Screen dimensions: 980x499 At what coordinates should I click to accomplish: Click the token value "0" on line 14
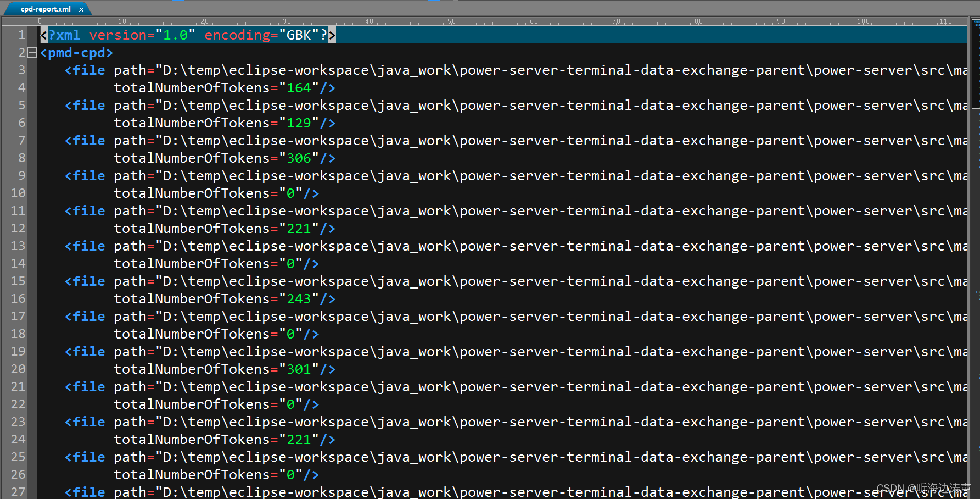(291, 264)
